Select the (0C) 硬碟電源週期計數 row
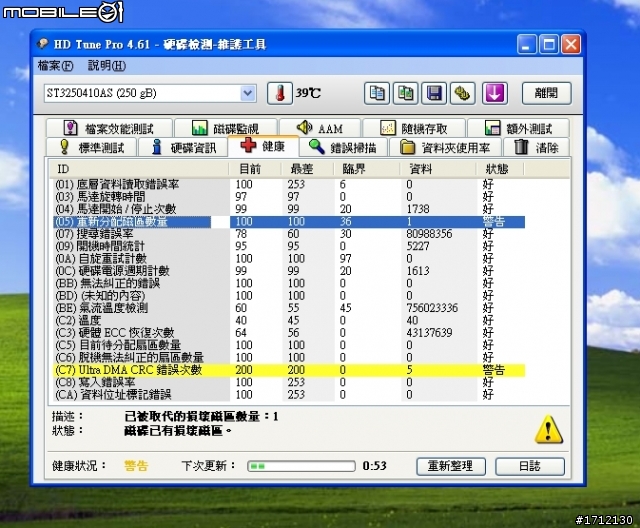 [x=289, y=271]
